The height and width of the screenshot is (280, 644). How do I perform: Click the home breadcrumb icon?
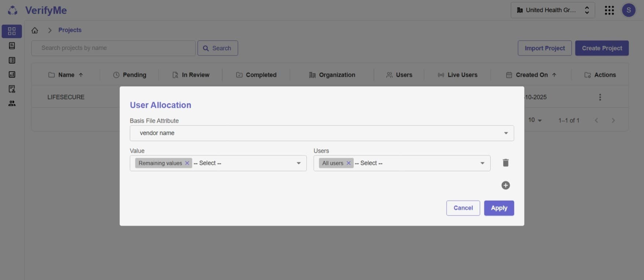pyautogui.click(x=35, y=30)
